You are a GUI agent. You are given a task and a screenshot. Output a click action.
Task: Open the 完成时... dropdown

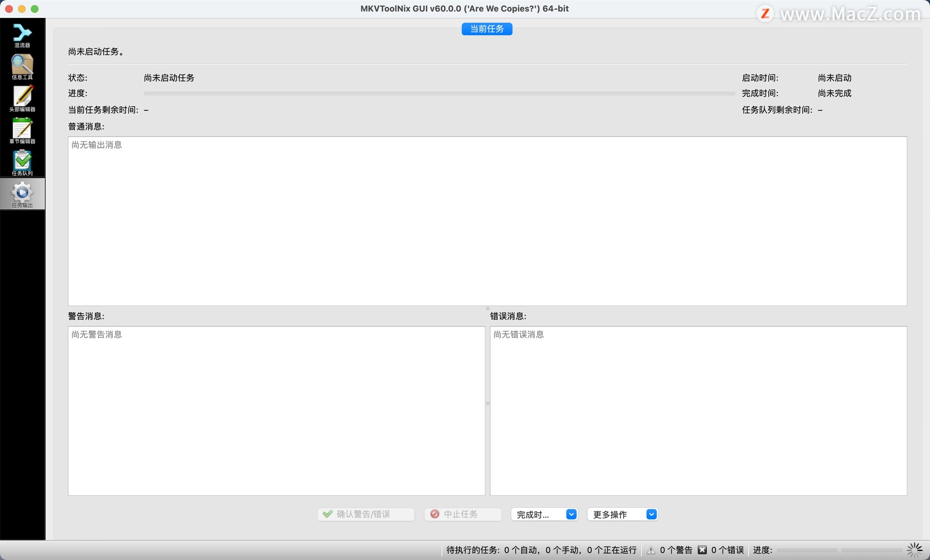tap(544, 515)
